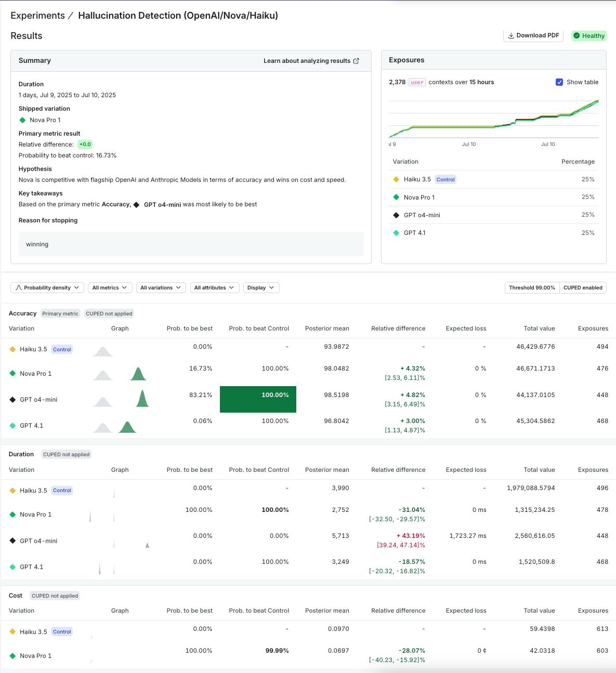This screenshot has height=673, width=616.
Task: Open the Probability density dropdown
Action: (47, 287)
